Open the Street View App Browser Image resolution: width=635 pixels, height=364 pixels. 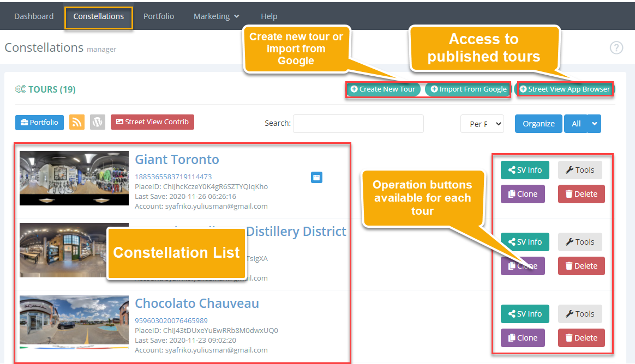tap(565, 89)
